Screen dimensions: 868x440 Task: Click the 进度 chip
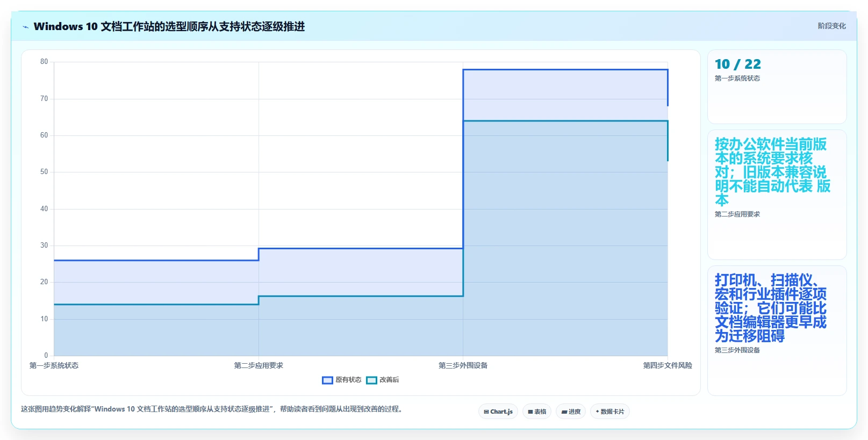pos(571,412)
